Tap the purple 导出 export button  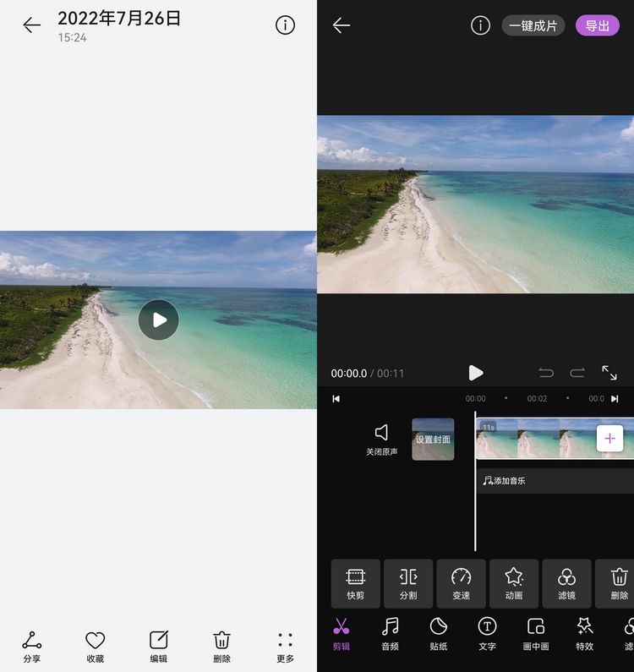pos(598,25)
